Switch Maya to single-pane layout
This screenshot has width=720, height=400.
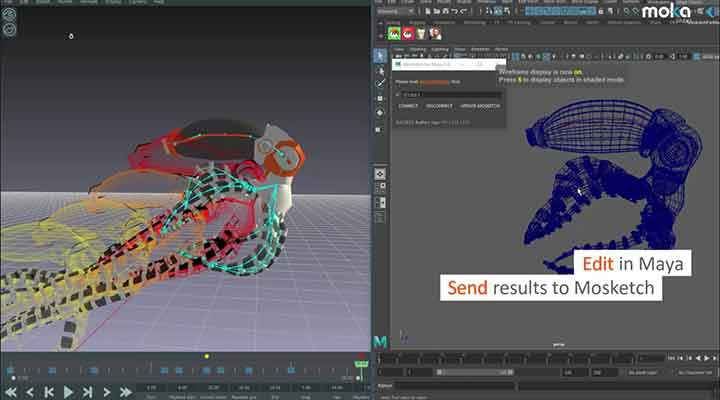click(x=380, y=174)
